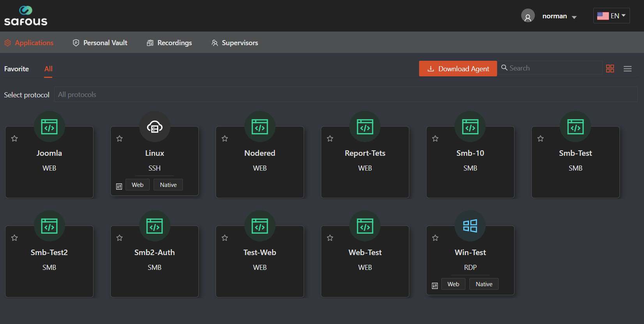Viewport: 644px width, 324px height.
Task: Open the Joomla web application icon
Action: [x=50, y=127]
